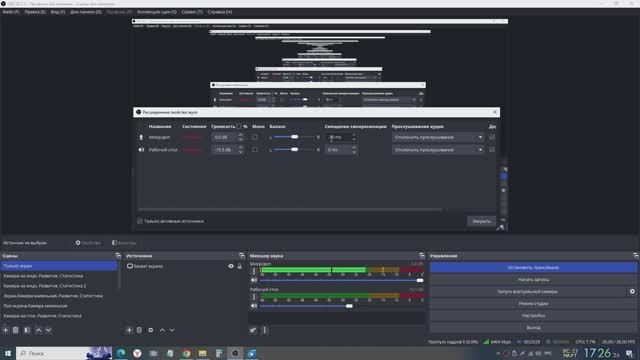Open the Док-панели menu

point(86,12)
